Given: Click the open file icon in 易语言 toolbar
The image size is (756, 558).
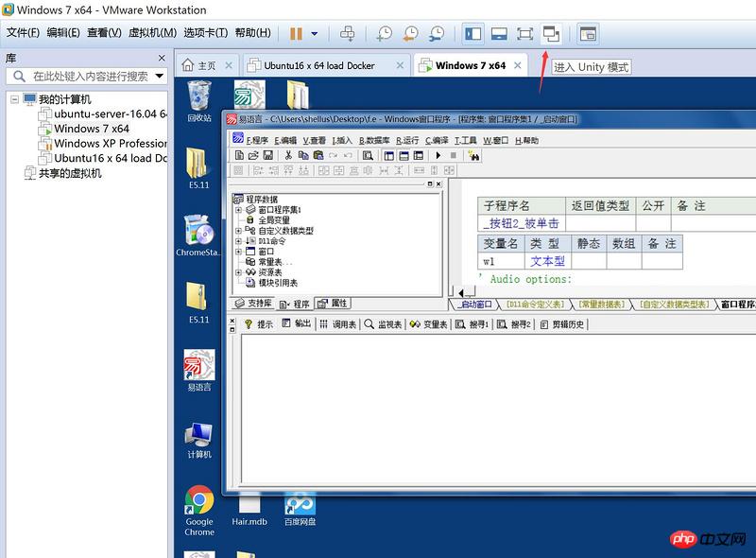Looking at the screenshot, I should [253, 155].
